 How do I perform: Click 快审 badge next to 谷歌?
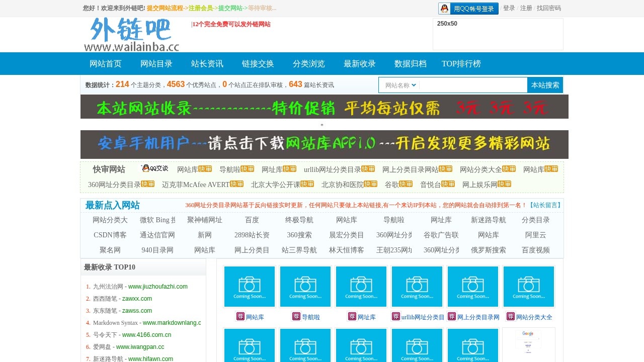coord(406,184)
